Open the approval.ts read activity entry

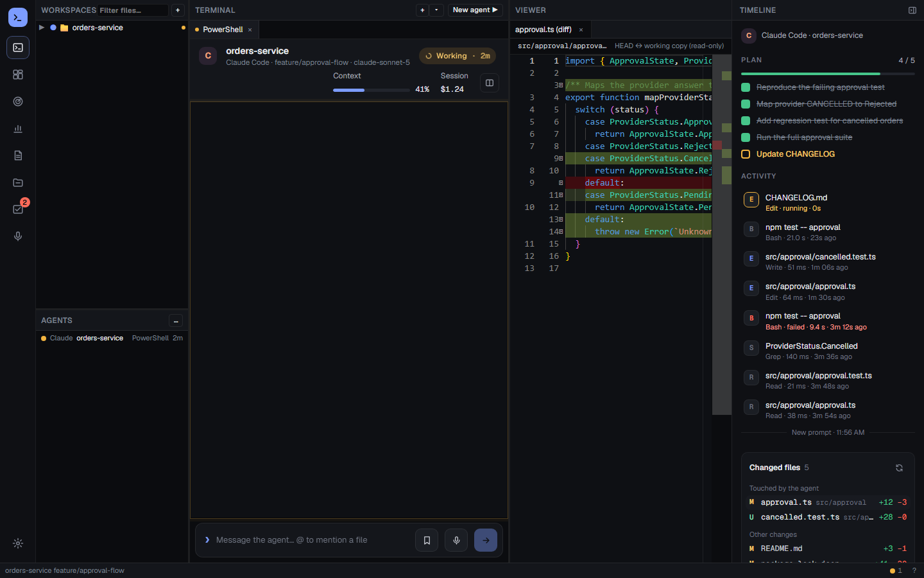coord(828,410)
